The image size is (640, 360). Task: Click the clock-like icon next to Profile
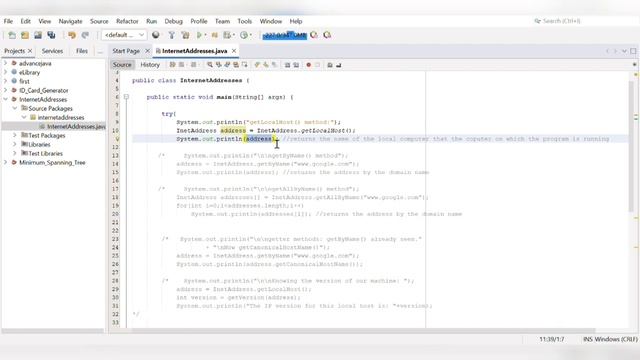pyautogui.click(x=244, y=35)
